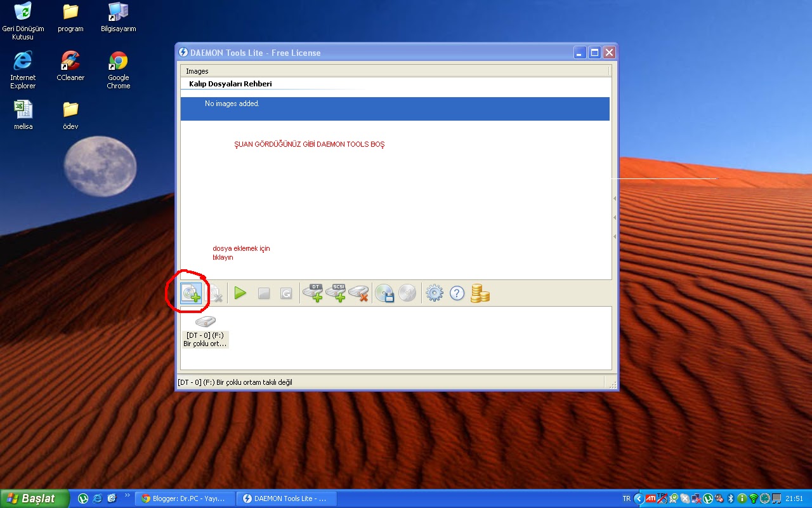
Task: Click the bottom side-panel collapse arrow
Action: click(614, 237)
